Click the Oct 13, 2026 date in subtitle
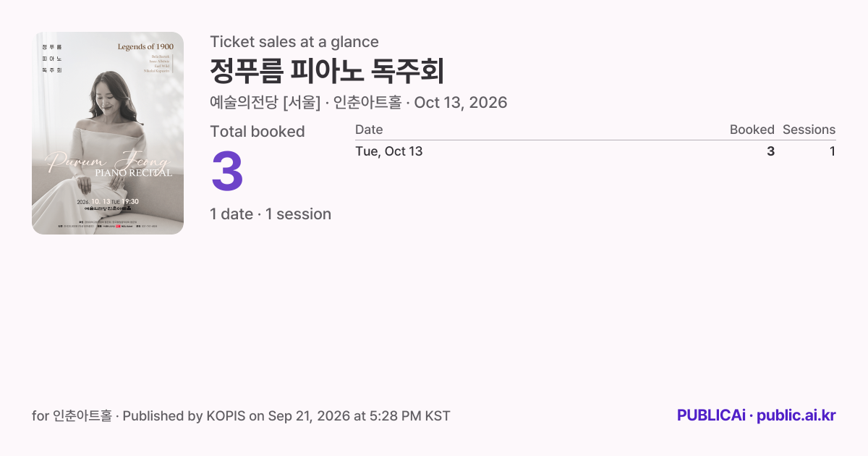868x456 pixels. (x=461, y=103)
